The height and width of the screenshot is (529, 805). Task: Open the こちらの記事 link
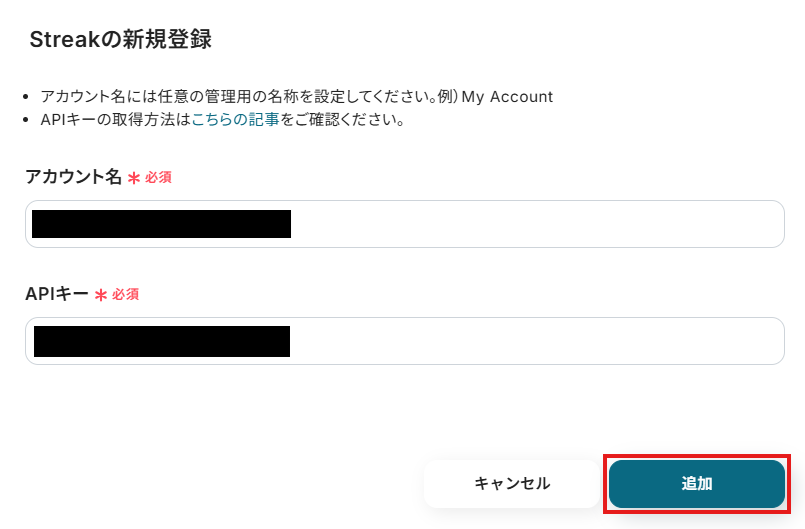tap(235, 120)
